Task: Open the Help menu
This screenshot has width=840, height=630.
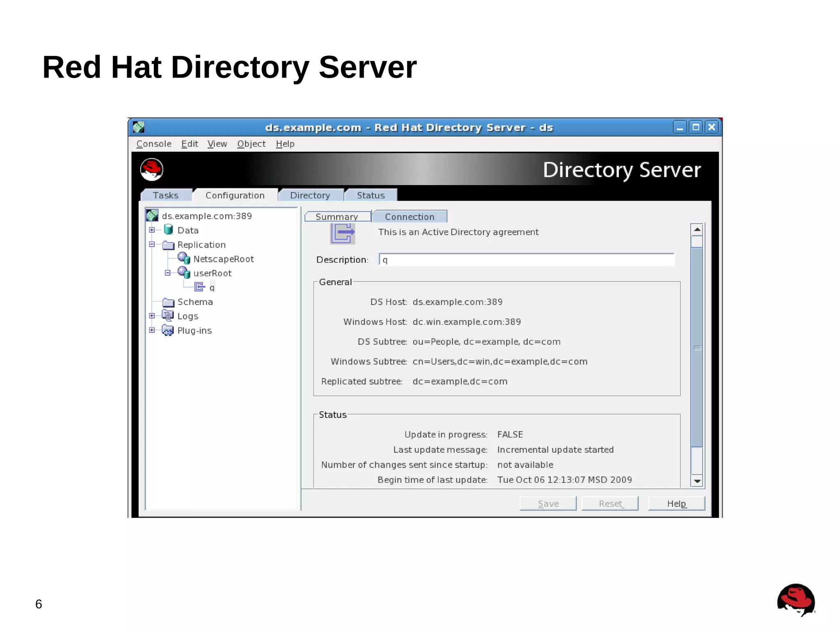Action: (285, 144)
